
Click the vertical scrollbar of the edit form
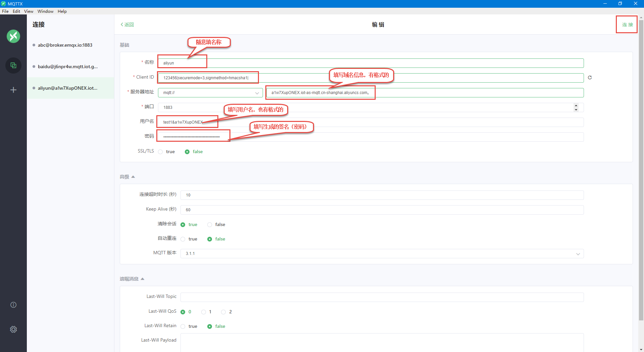pos(641,170)
